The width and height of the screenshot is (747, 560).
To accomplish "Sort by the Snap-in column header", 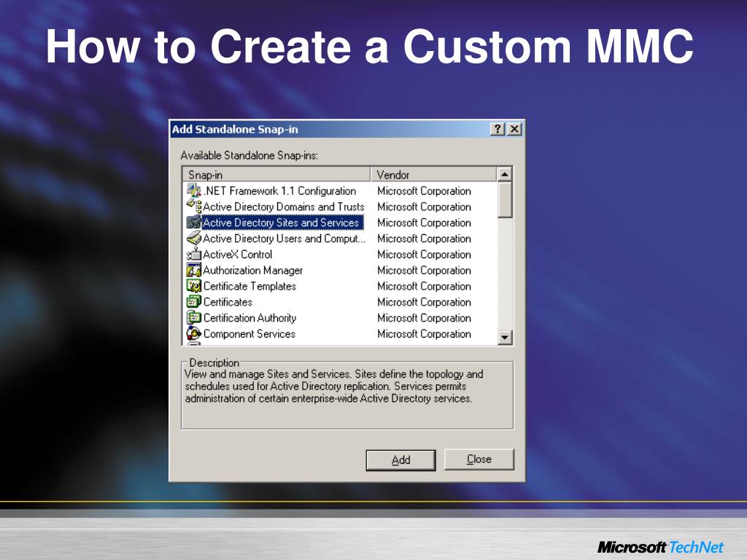I will tap(276, 174).
